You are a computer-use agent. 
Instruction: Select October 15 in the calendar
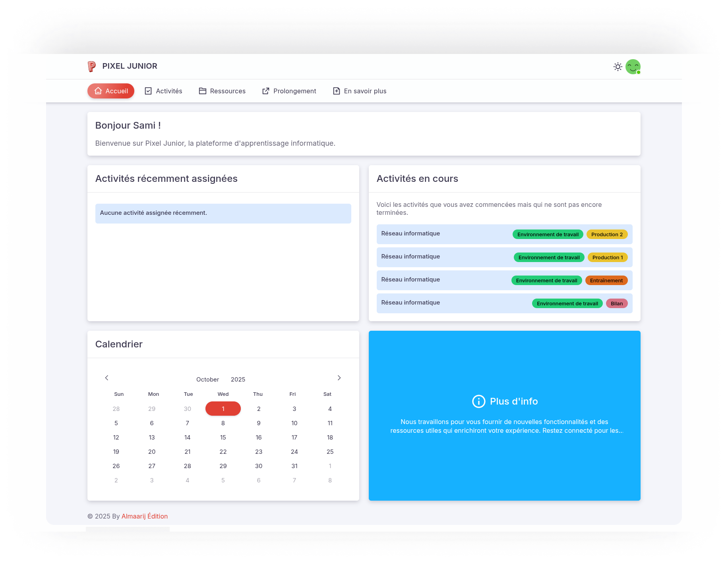[x=223, y=438]
